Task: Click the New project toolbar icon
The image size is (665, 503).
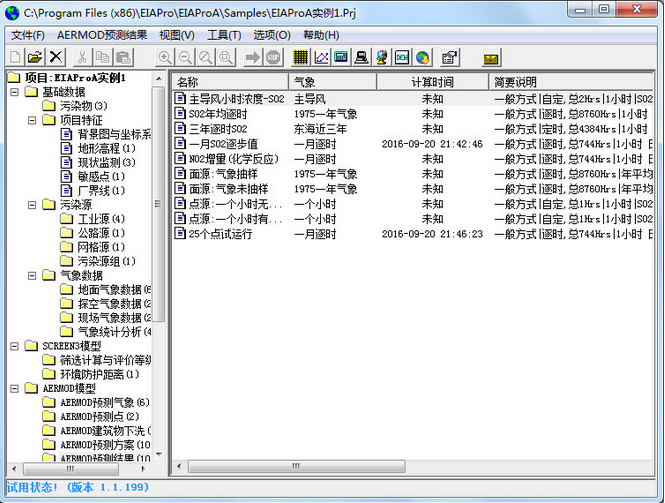Action: pos(15,57)
